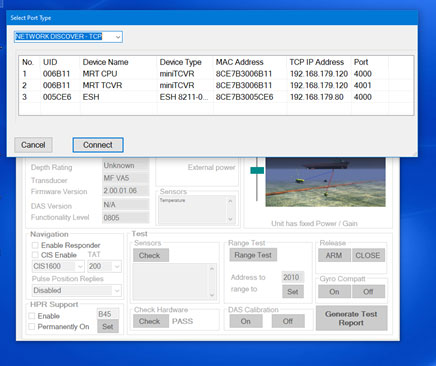Screen dimensions: 436x366
Task: Click Functionality Level 0805 field
Action: pyautogui.click(x=125, y=218)
